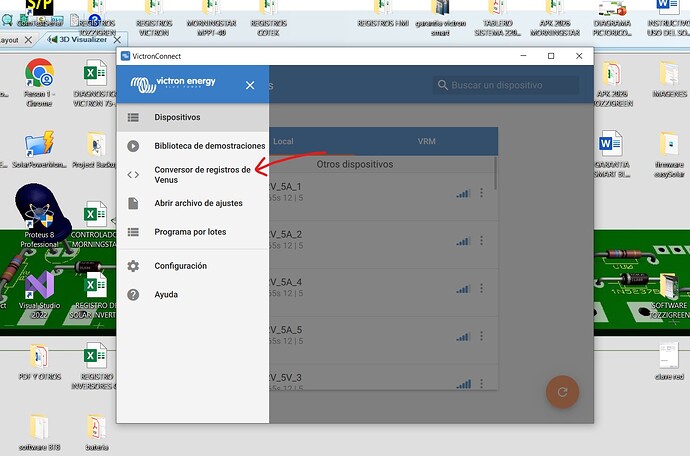Open the firmware easySolar desktop folder
The width and height of the screenshot is (690, 456).
669,154
